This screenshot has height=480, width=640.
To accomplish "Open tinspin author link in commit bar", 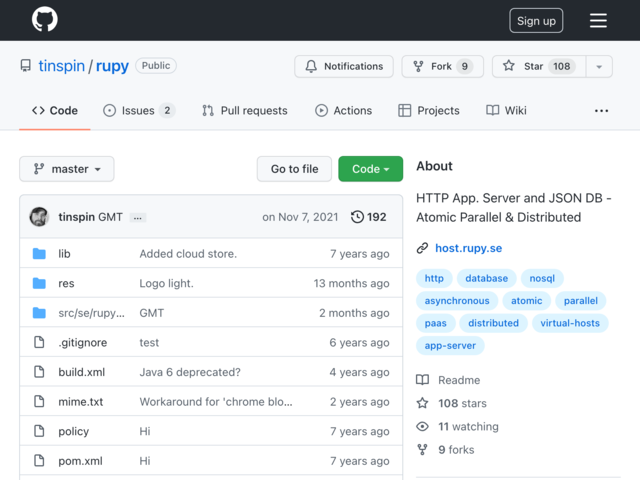I will coord(77,217).
